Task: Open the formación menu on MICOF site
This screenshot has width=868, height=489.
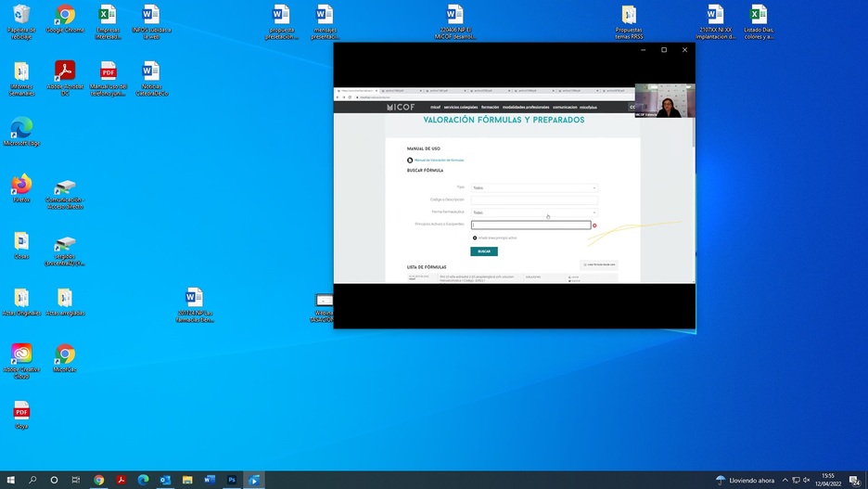Action: tap(490, 108)
